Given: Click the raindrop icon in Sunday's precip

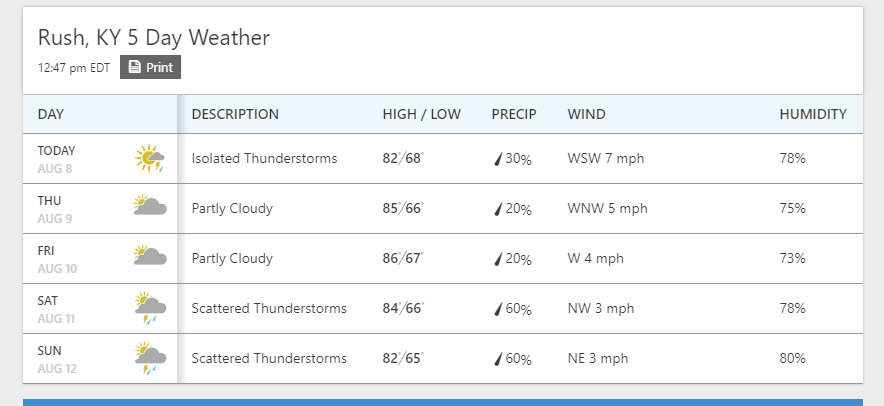Looking at the screenshot, I should [498, 359].
